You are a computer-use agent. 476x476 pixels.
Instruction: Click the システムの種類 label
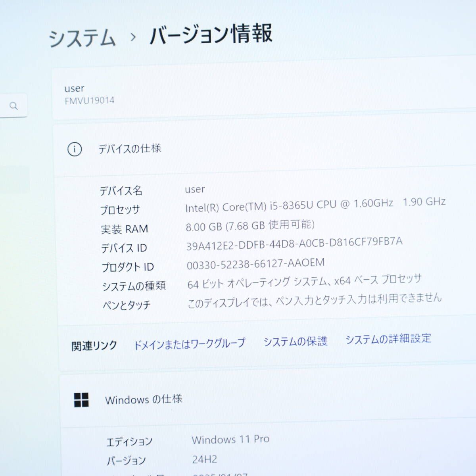[x=134, y=286]
